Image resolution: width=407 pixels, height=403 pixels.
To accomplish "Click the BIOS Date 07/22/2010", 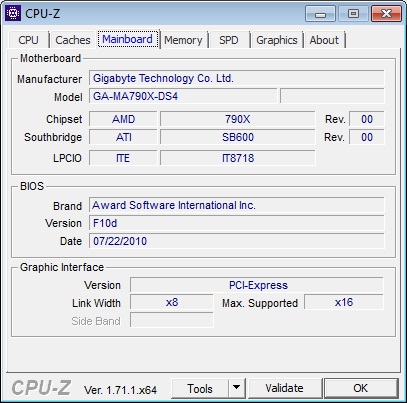I will point(237,241).
